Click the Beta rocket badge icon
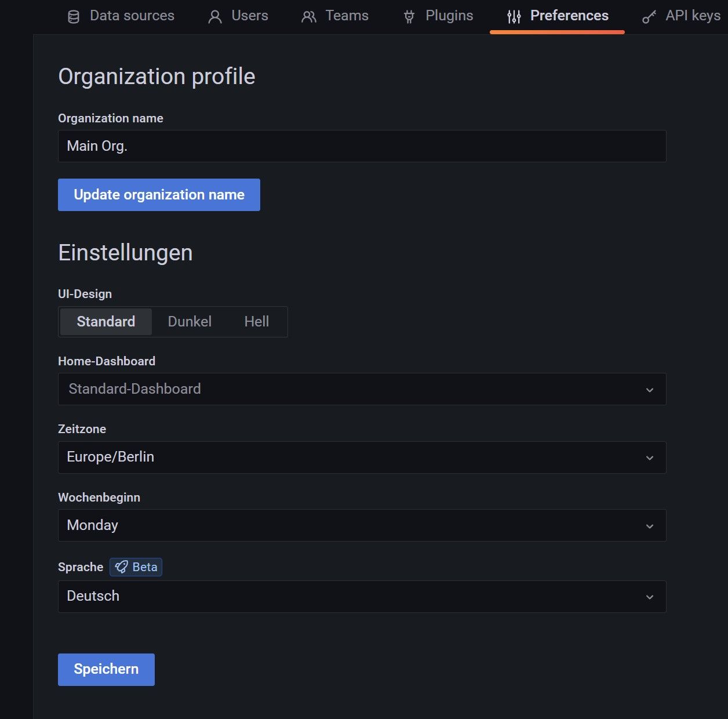 click(x=121, y=567)
